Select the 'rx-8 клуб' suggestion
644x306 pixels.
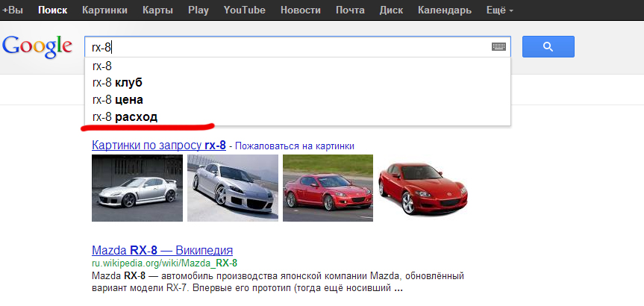tap(117, 82)
